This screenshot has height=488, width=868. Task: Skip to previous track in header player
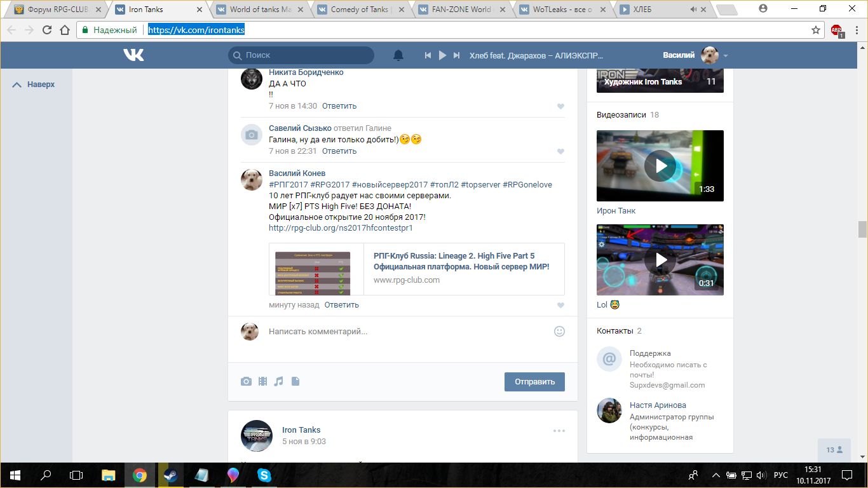pos(428,55)
